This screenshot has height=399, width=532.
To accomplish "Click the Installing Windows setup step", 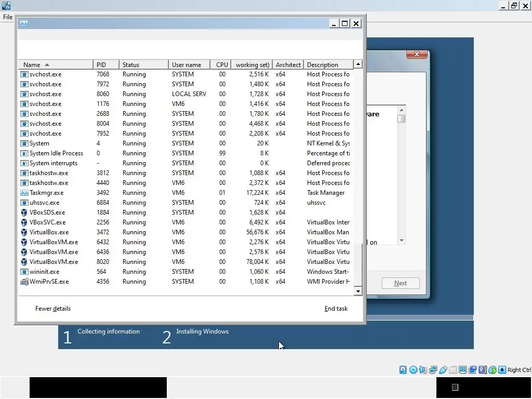I will 202,331.
